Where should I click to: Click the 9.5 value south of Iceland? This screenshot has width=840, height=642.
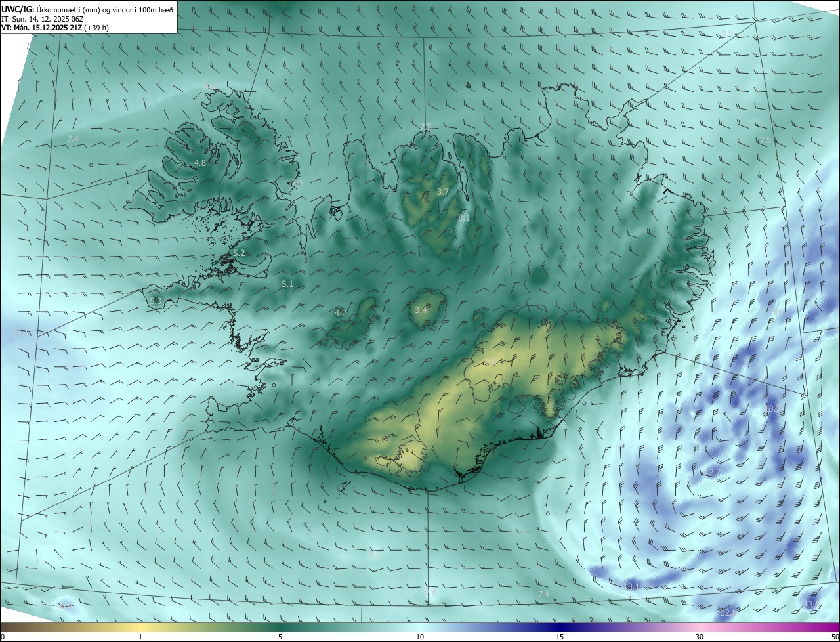pyautogui.click(x=375, y=555)
